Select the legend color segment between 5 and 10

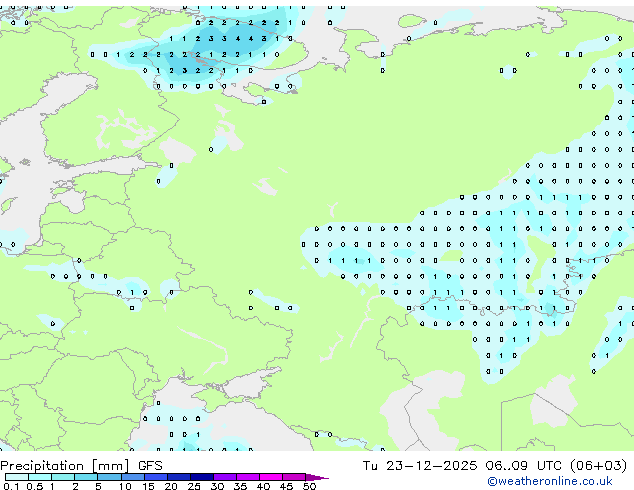[x=109, y=477]
